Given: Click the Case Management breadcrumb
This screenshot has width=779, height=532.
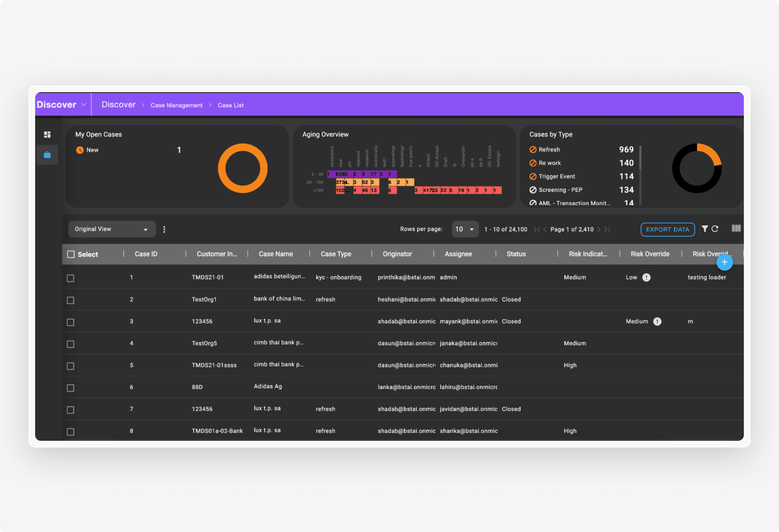Looking at the screenshot, I should coord(176,105).
